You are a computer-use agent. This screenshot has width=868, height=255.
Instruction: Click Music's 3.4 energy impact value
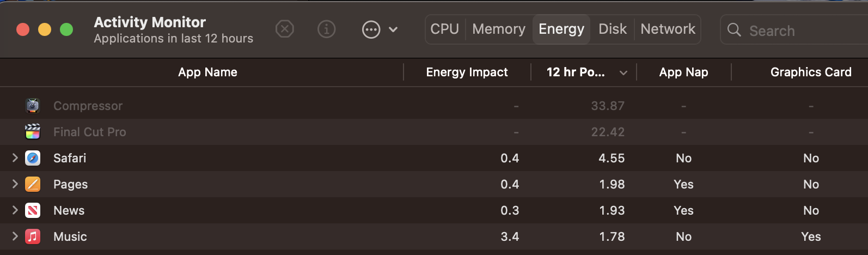(510, 236)
